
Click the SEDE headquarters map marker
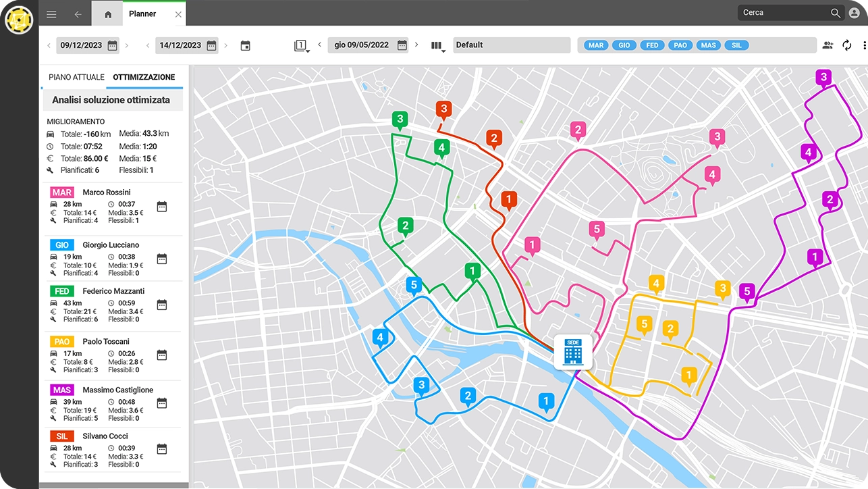(572, 351)
